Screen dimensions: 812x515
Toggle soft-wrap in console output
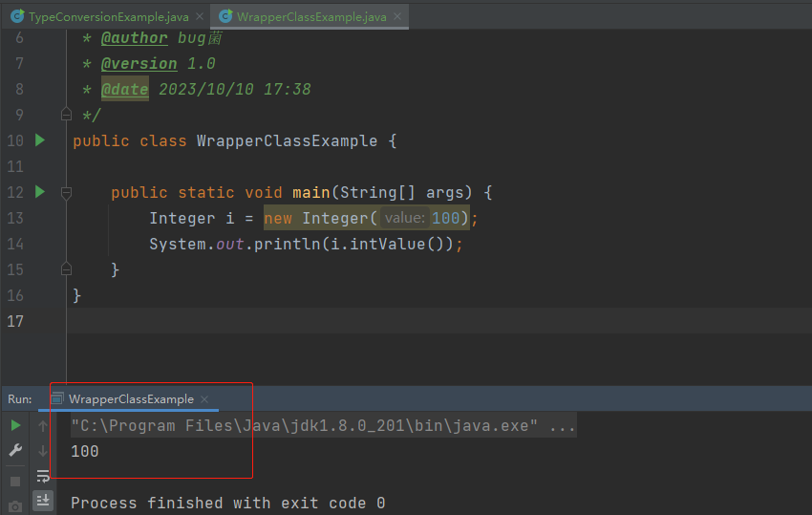pyautogui.click(x=43, y=476)
